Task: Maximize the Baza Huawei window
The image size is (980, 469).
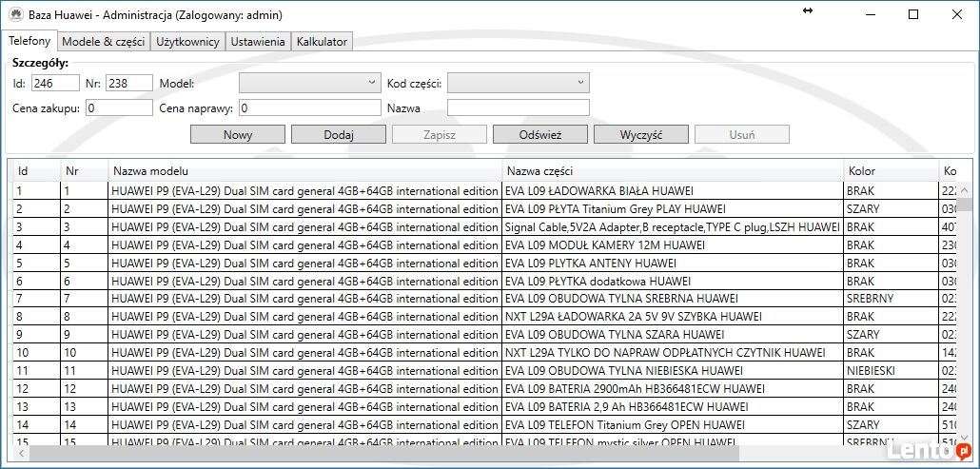Action: [913, 14]
